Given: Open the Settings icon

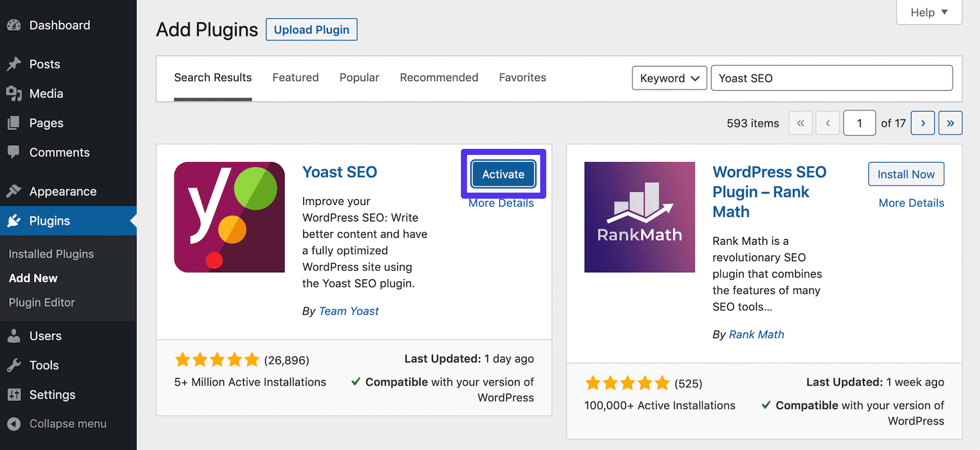Looking at the screenshot, I should [14, 394].
